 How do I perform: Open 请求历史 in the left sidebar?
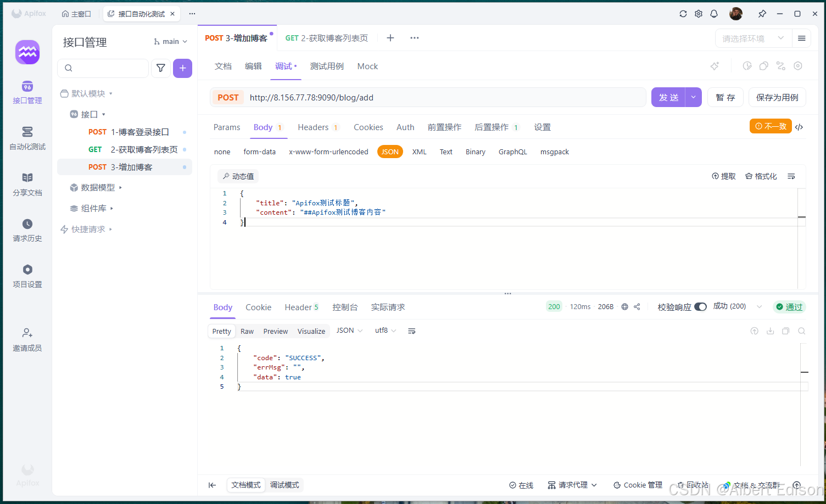point(27,231)
